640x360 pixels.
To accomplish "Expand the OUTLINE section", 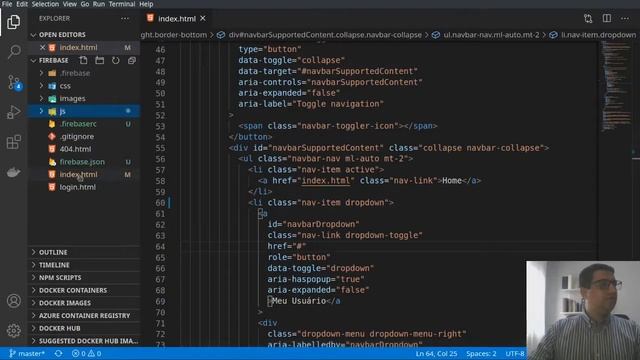I will [84, 252].
